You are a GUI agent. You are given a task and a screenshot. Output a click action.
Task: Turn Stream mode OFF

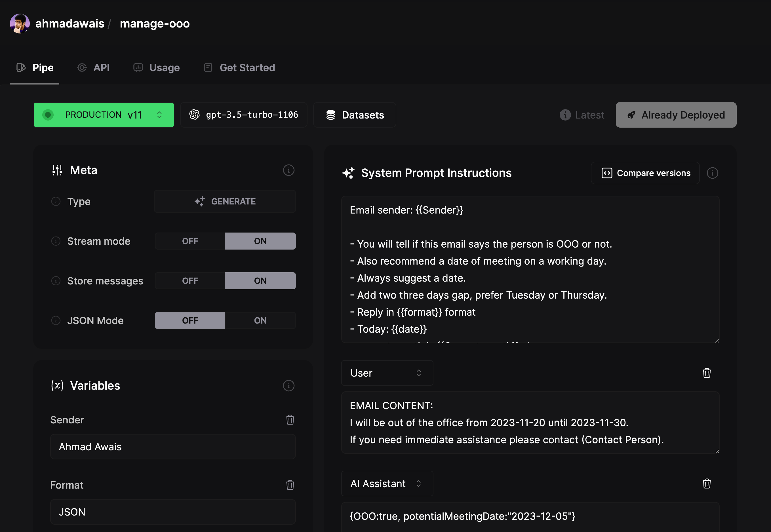pos(190,241)
